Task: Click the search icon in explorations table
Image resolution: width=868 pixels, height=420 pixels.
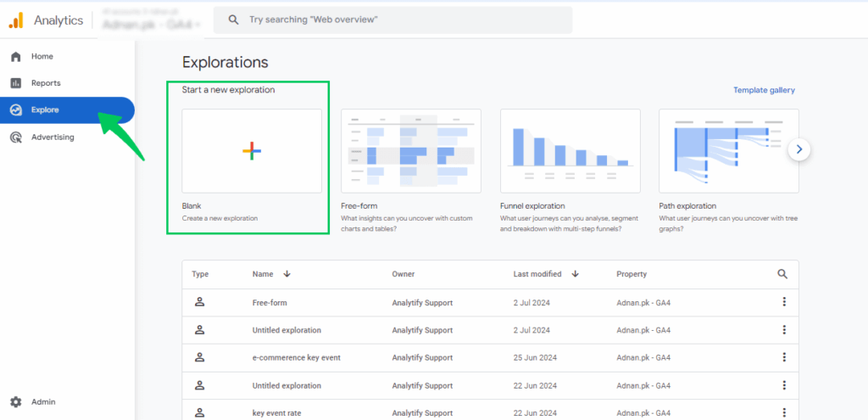Action: point(782,274)
